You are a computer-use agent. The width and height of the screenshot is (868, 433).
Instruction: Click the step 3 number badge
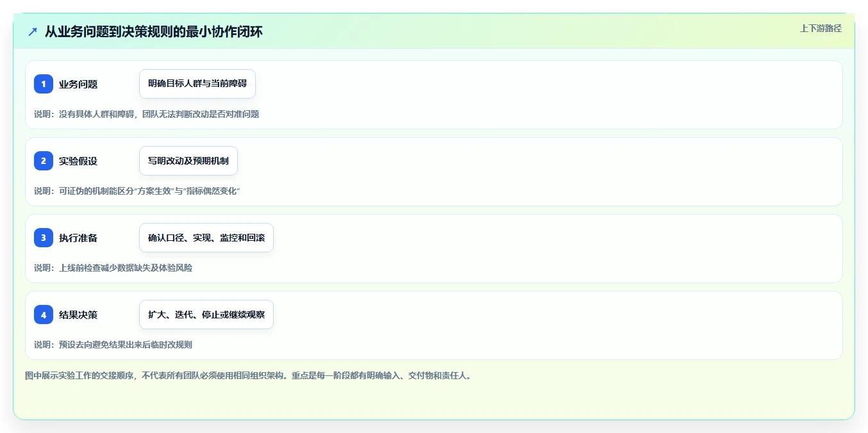[x=44, y=238]
